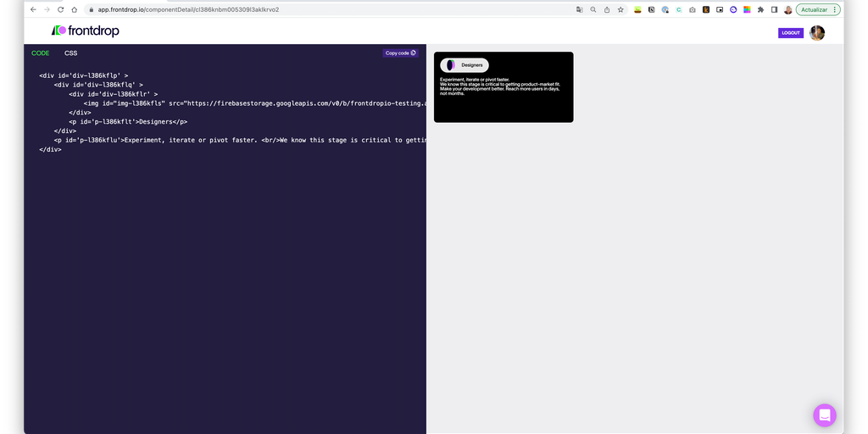Reload the page with the browser refresh icon
Viewport: 868px width, 434px height.
click(61, 9)
